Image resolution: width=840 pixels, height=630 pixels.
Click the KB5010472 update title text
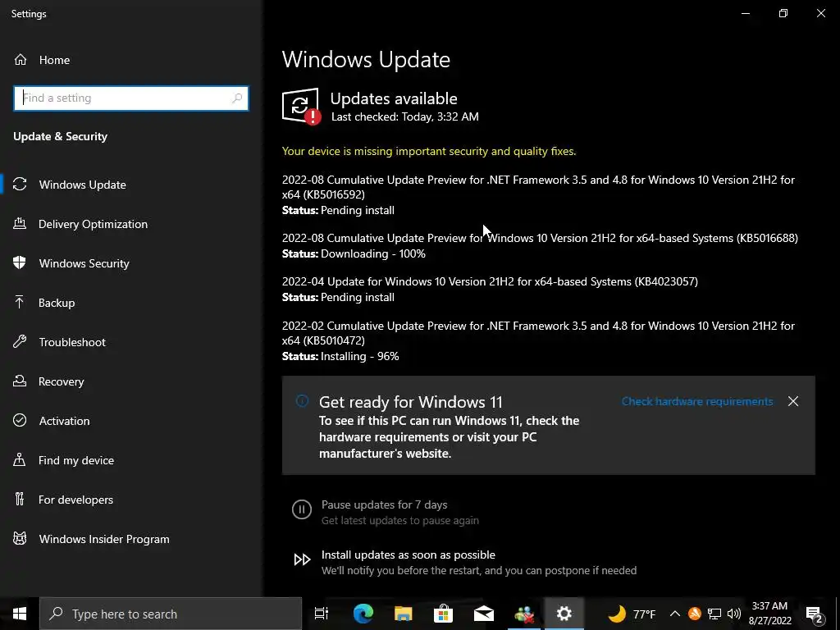click(538, 333)
